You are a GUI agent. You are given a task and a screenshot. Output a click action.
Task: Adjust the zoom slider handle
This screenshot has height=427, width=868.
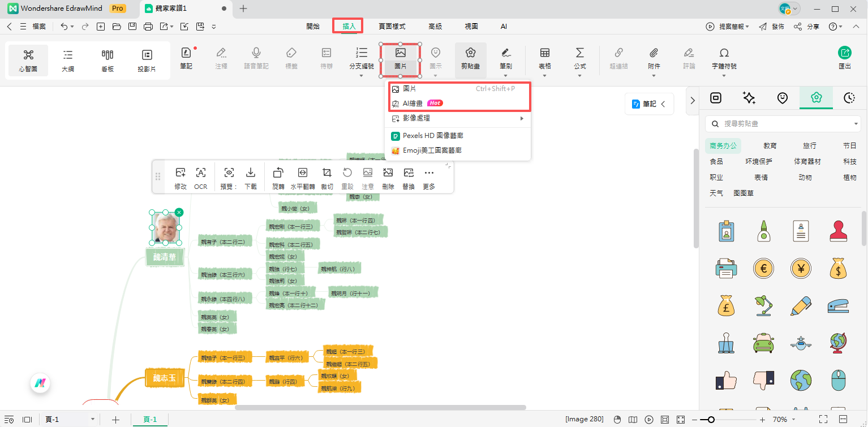coord(711,420)
